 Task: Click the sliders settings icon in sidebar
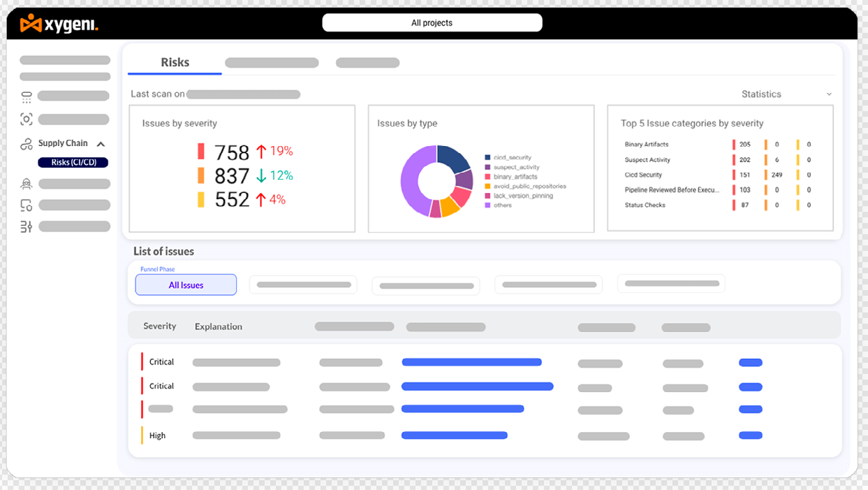point(27,226)
